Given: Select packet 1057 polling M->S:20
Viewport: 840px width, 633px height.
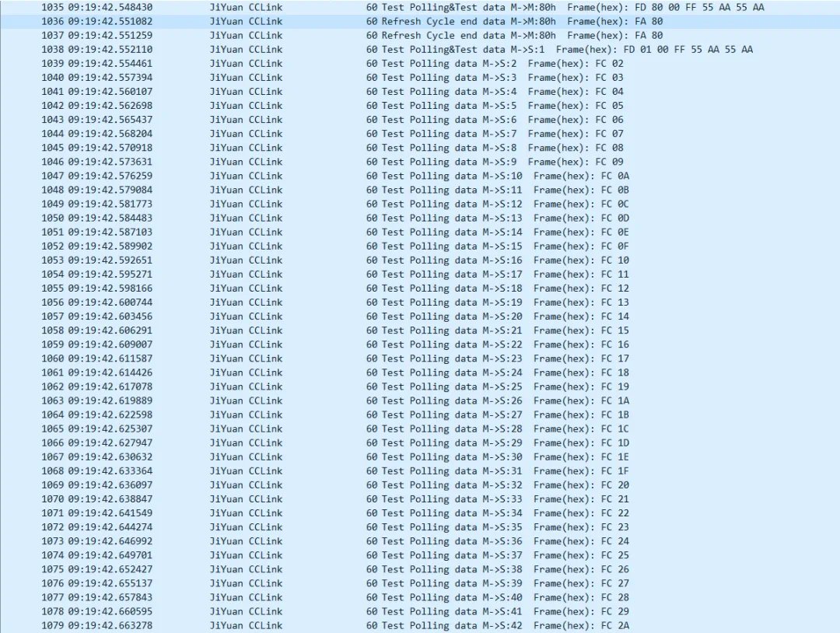Looking at the screenshot, I should [x=420, y=316].
